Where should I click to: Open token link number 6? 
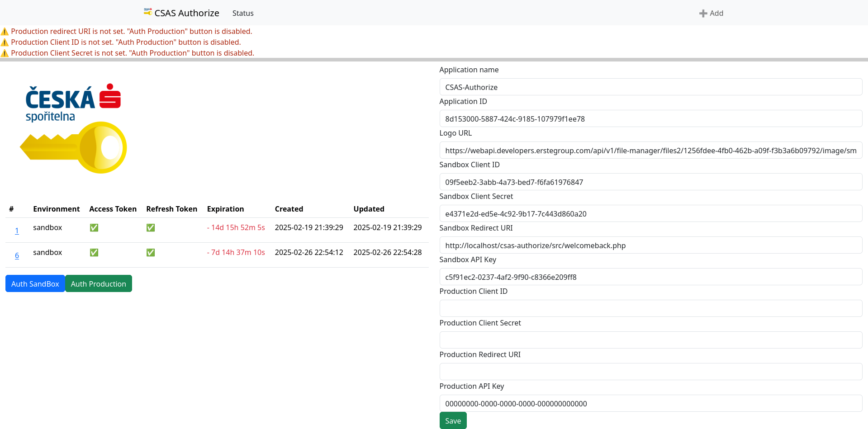pos(17,255)
